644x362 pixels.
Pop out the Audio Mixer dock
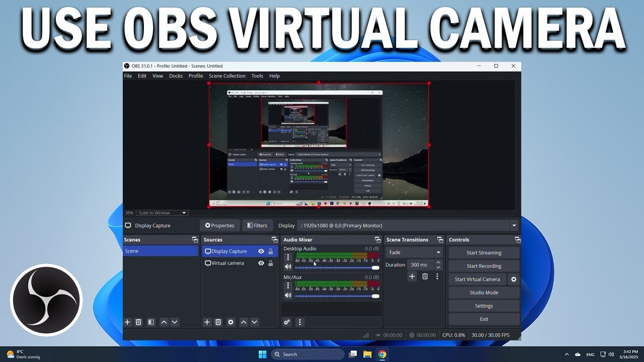(x=377, y=240)
